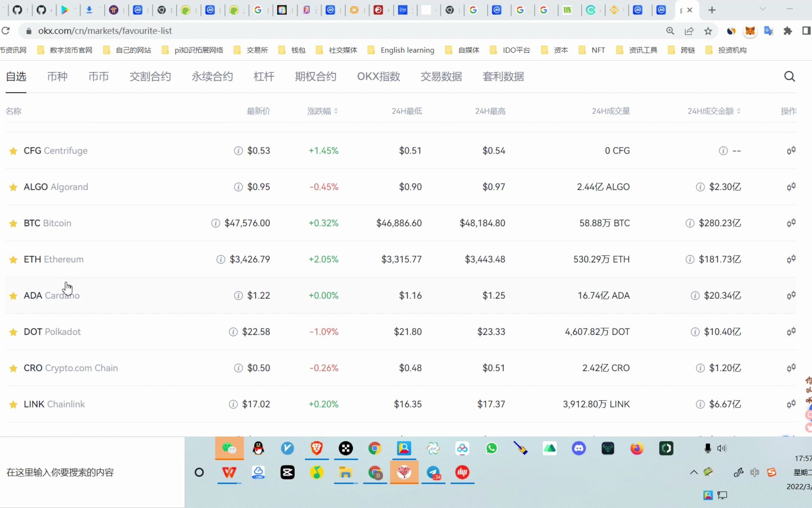Screen dimensions: 812x508
Task: Open the trade chart icon for DOT
Action: pyautogui.click(x=791, y=332)
